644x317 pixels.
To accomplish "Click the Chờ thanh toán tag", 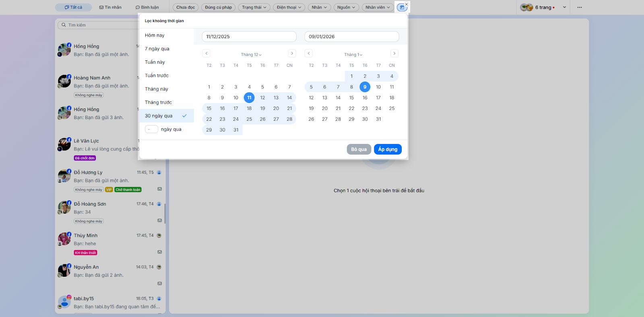I will tap(128, 190).
